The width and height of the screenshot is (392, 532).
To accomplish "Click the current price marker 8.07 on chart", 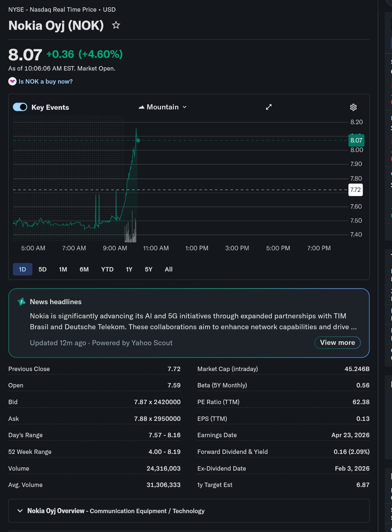I will point(356,140).
